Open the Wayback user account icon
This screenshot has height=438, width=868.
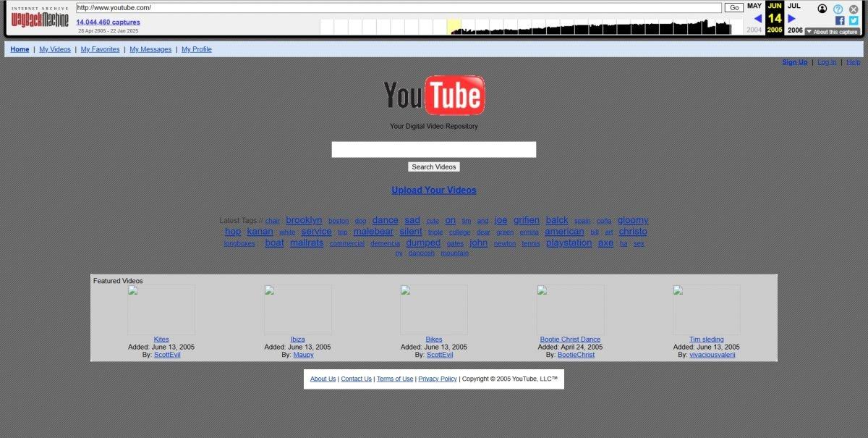pos(822,9)
